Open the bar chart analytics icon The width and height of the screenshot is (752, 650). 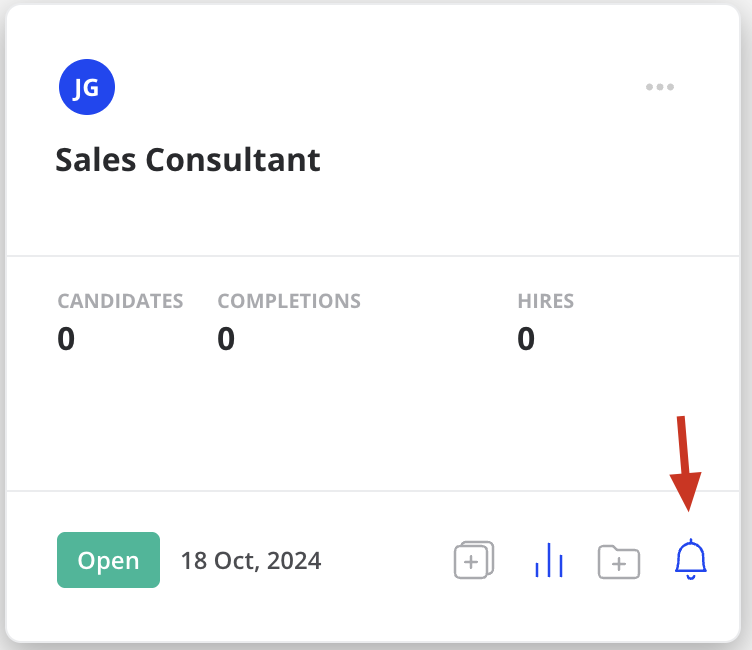click(x=549, y=560)
